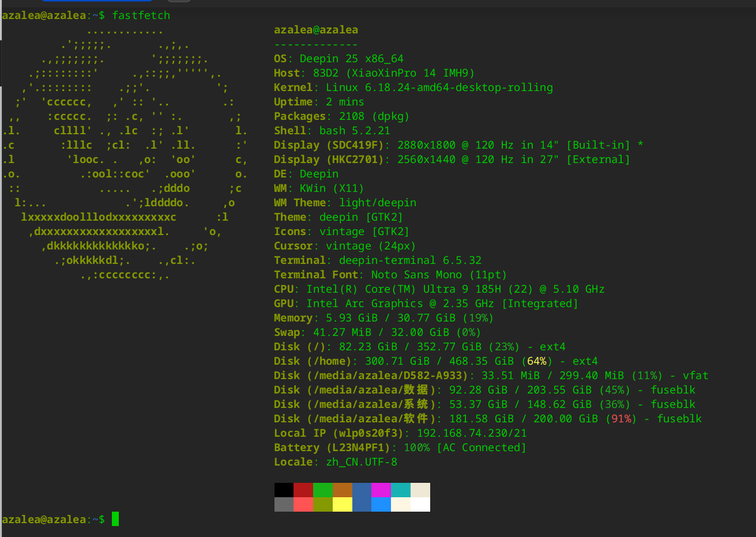Select the dark red color block
Screen dimensions: 756x537
[x=303, y=490]
